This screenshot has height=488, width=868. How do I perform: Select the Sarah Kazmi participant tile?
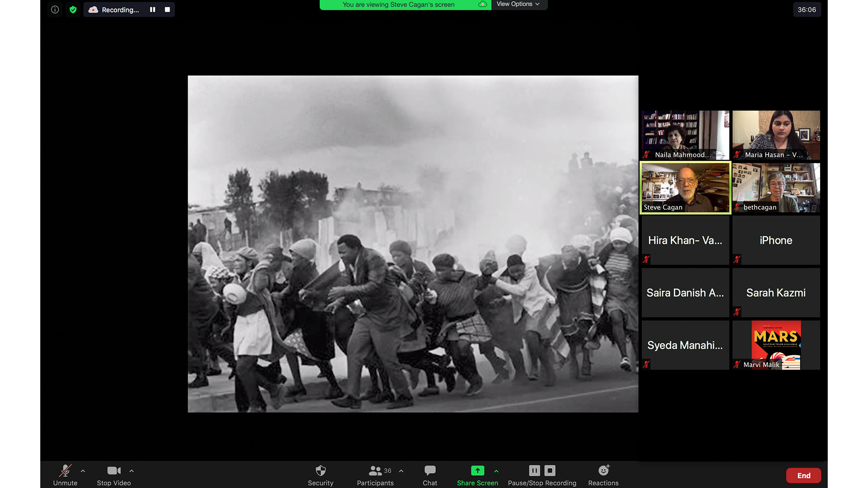coord(776,292)
